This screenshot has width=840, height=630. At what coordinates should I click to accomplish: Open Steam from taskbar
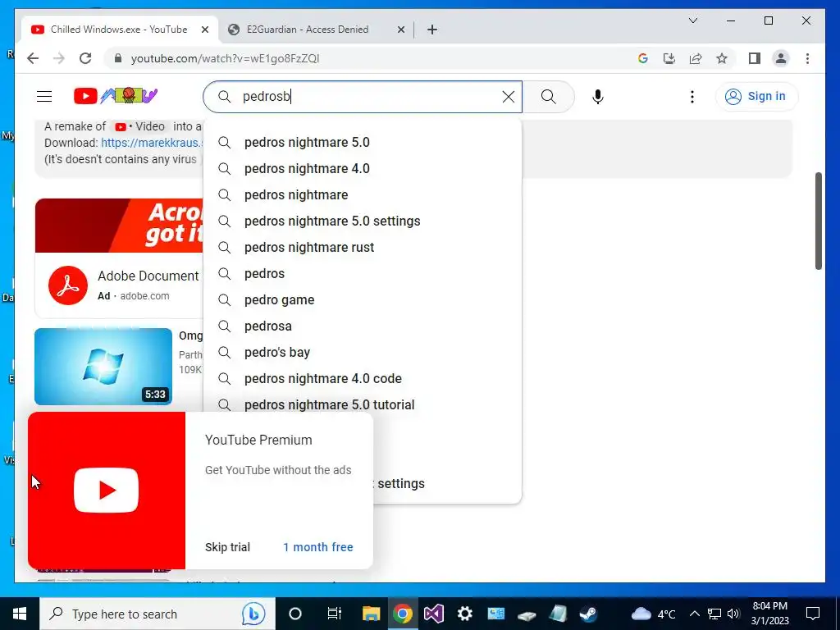point(589,614)
